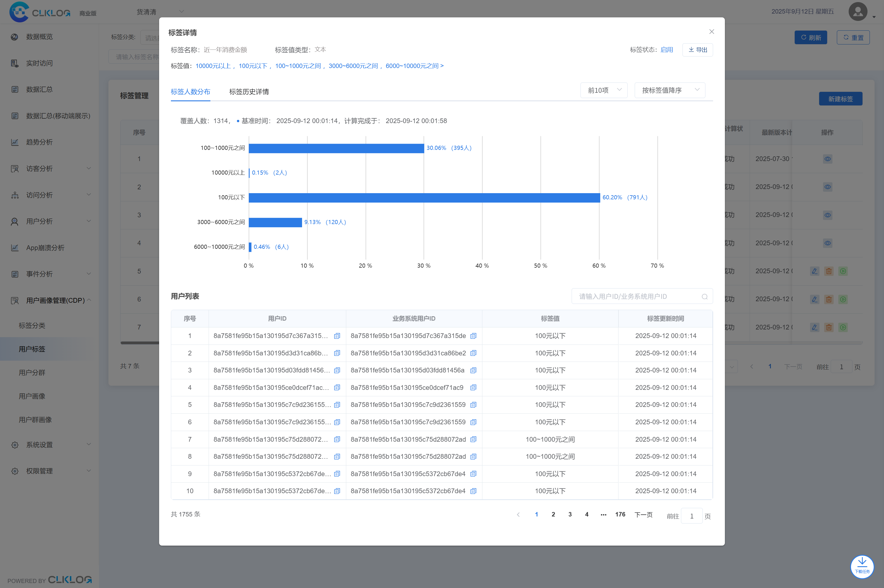The width and height of the screenshot is (884, 588).
Task: Copy user ID in row 1
Action: click(337, 336)
